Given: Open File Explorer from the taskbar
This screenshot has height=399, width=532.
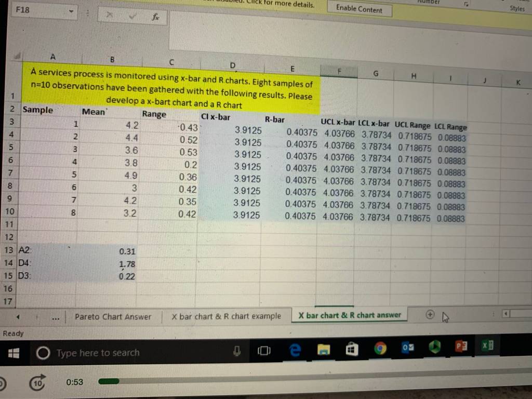Looking at the screenshot, I should (x=324, y=349).
